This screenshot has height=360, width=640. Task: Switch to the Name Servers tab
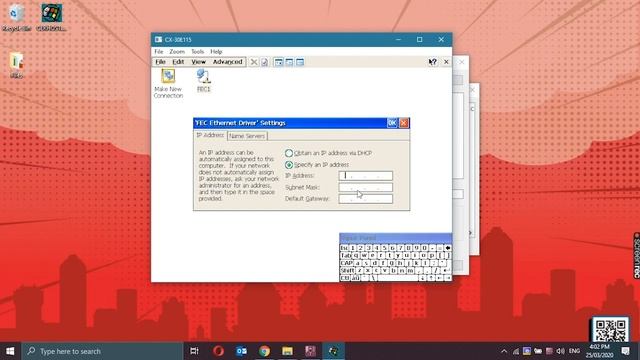[x=247, y=136]
